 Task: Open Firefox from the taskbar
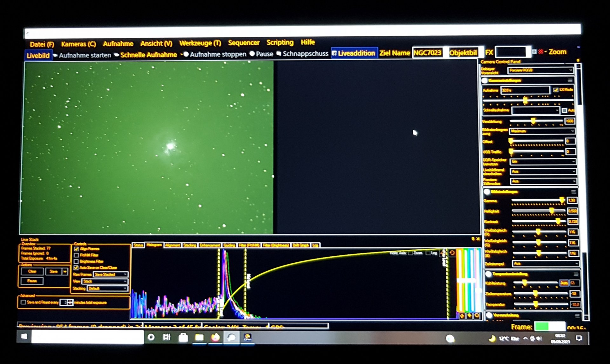coord(215,337)
